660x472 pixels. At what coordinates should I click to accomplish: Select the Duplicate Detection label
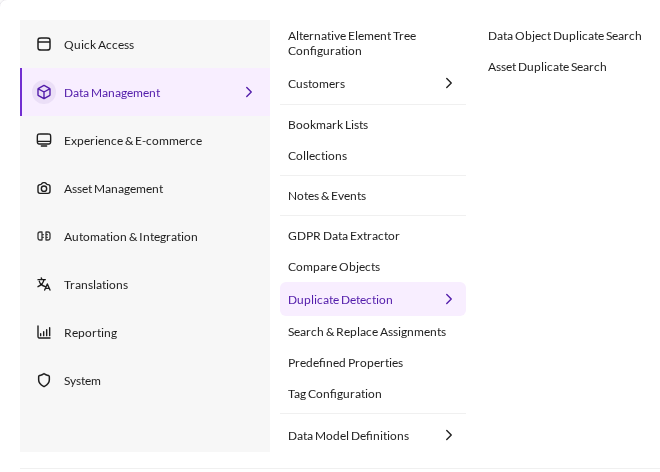pyautogui.click(x=340, y=300)
